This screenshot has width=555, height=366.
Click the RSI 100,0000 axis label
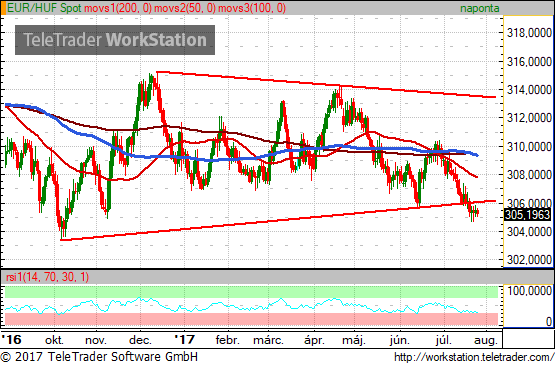(x=529, y=291)
